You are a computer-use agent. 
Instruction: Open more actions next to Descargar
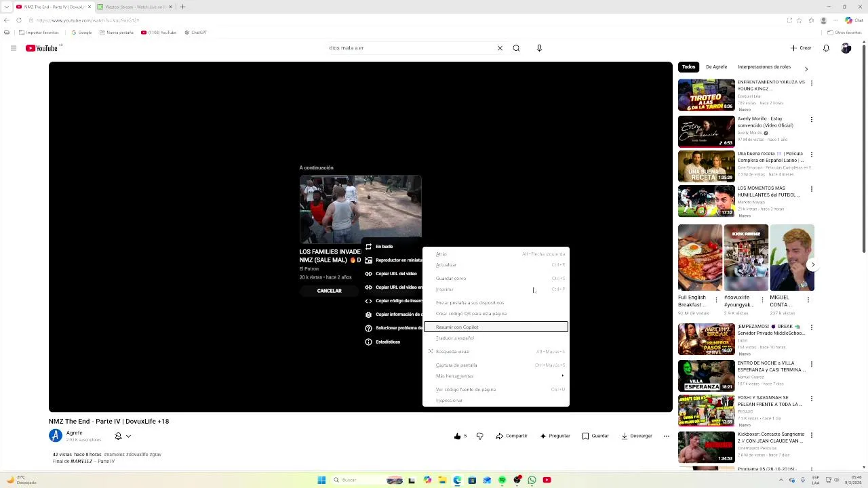[x=666, y=436]
